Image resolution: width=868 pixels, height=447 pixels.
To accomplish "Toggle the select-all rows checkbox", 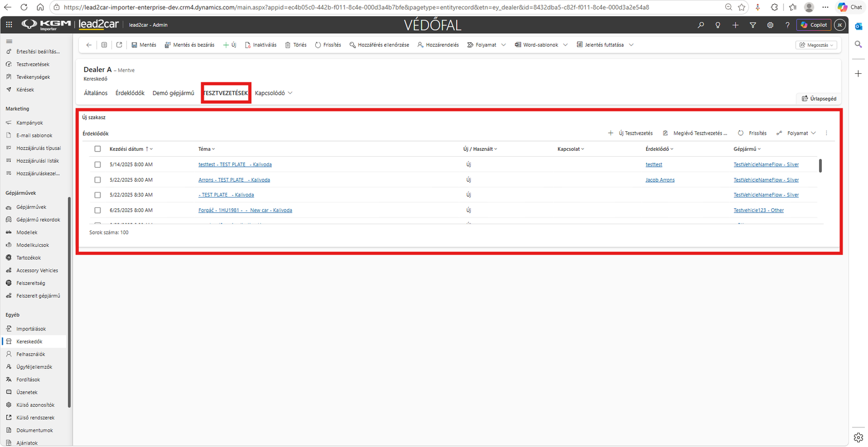I will [x=98, y=149].
